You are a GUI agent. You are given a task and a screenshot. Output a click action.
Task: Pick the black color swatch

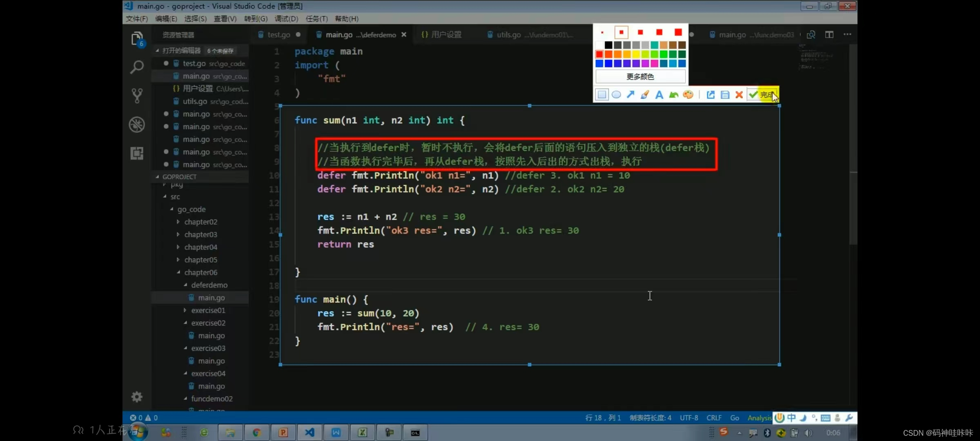[608, 45]
